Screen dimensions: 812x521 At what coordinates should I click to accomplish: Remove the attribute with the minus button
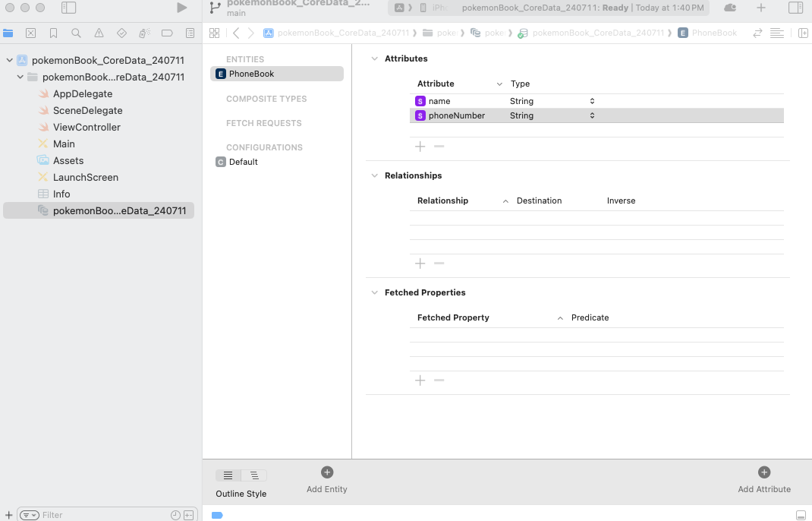[x=439, y=147]
